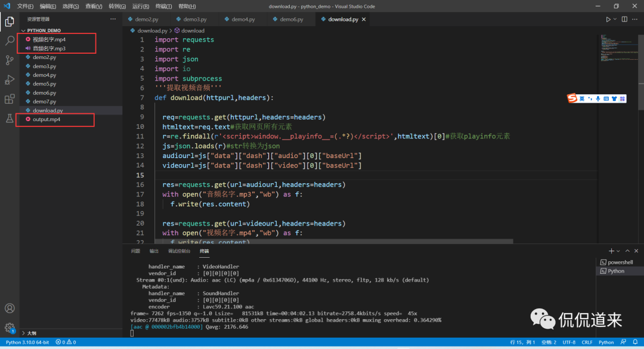Screen dimensions: 644x349
Task: Open the Run and Debug view
Action: [x=10, y=80]
